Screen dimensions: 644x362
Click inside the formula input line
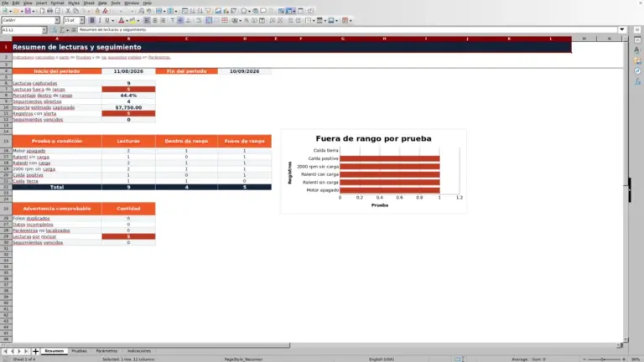[x=347, y=29]
